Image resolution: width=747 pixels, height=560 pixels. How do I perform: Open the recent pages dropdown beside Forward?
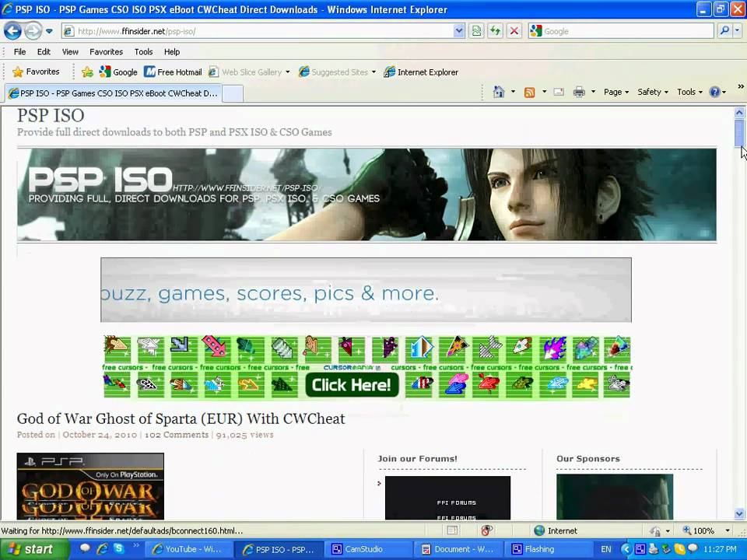pos(49,31)
